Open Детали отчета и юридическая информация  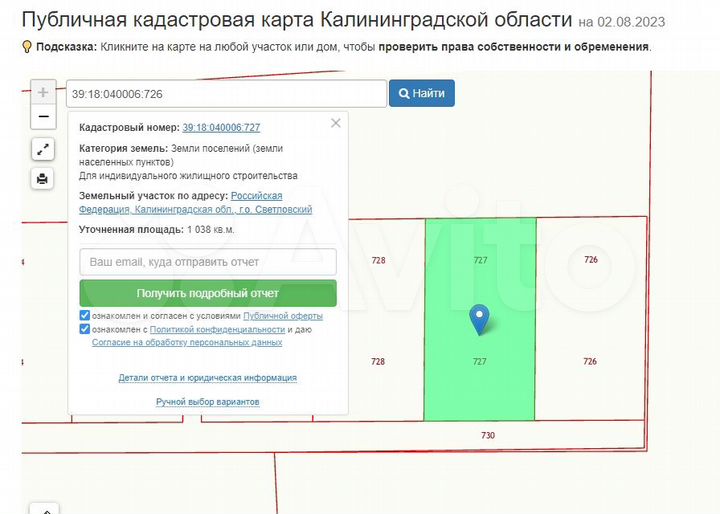coord(208,378)
